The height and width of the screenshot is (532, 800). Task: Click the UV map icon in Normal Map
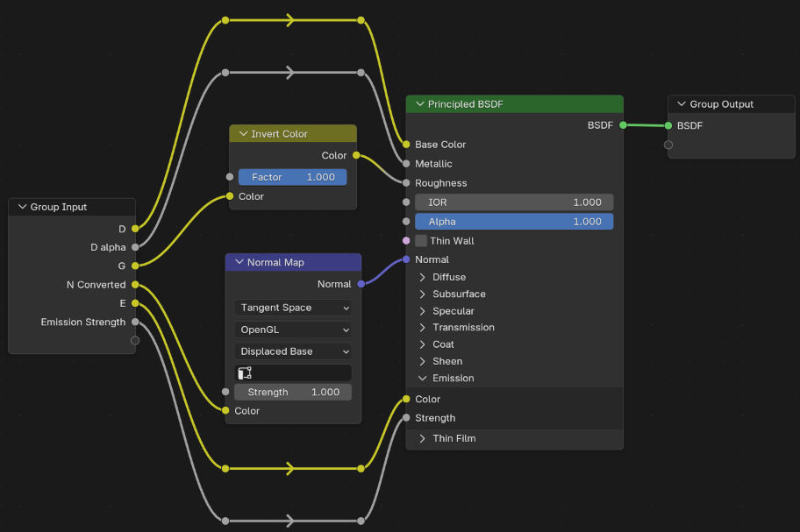point(245,373)
